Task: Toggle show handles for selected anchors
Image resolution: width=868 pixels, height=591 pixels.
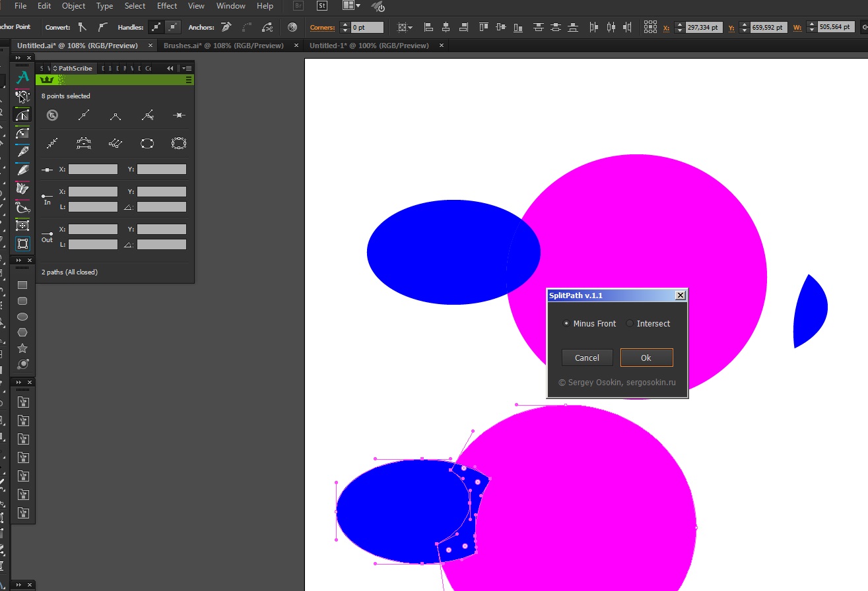Action: (x=156, y=27)
